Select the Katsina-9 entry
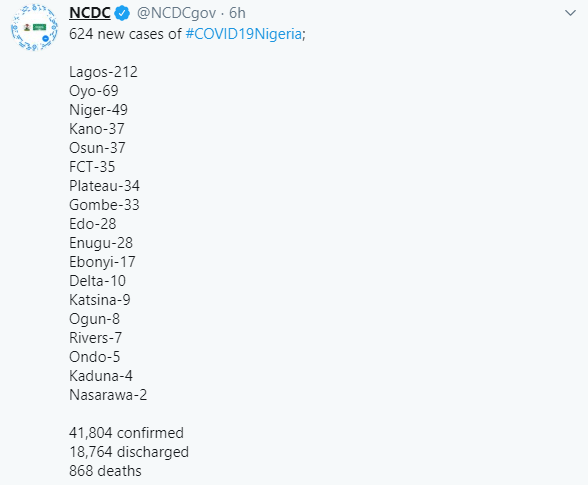Screen dimensions: 588x485 click(100, 300)
